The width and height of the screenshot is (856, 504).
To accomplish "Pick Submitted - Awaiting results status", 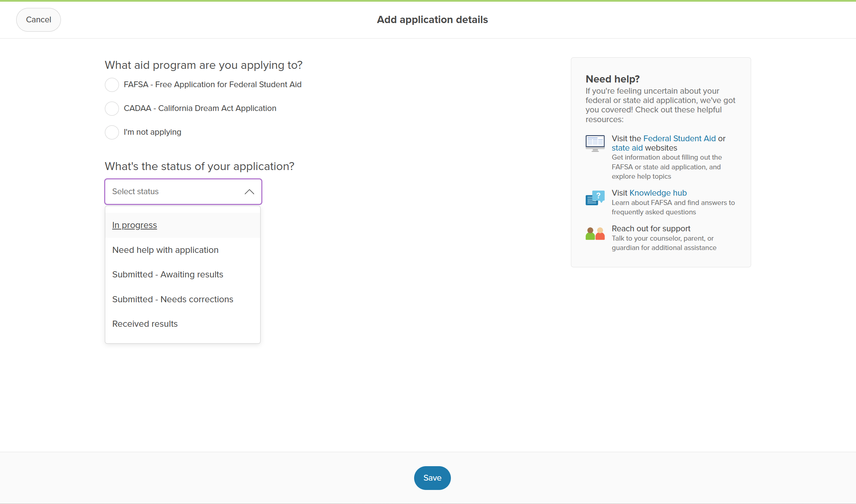I will tap(168, 274).
